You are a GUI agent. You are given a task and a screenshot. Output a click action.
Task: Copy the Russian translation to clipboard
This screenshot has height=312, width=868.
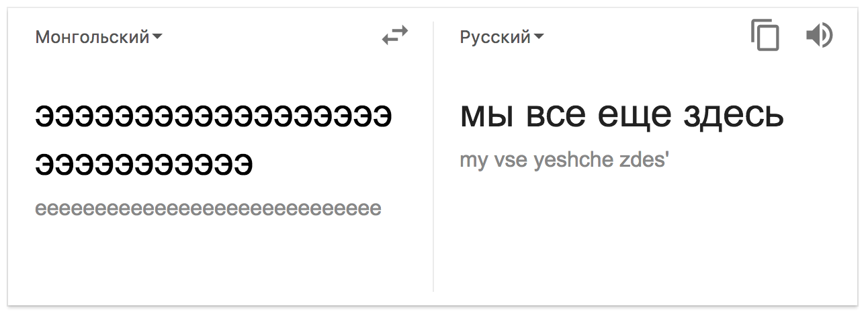coord(765,36)
